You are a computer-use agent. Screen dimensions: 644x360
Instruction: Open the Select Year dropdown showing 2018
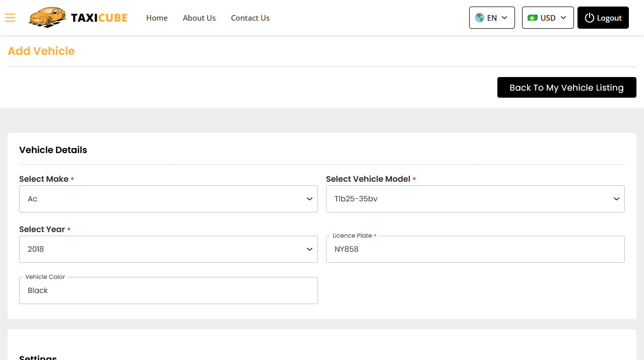(x=168, y=249)
